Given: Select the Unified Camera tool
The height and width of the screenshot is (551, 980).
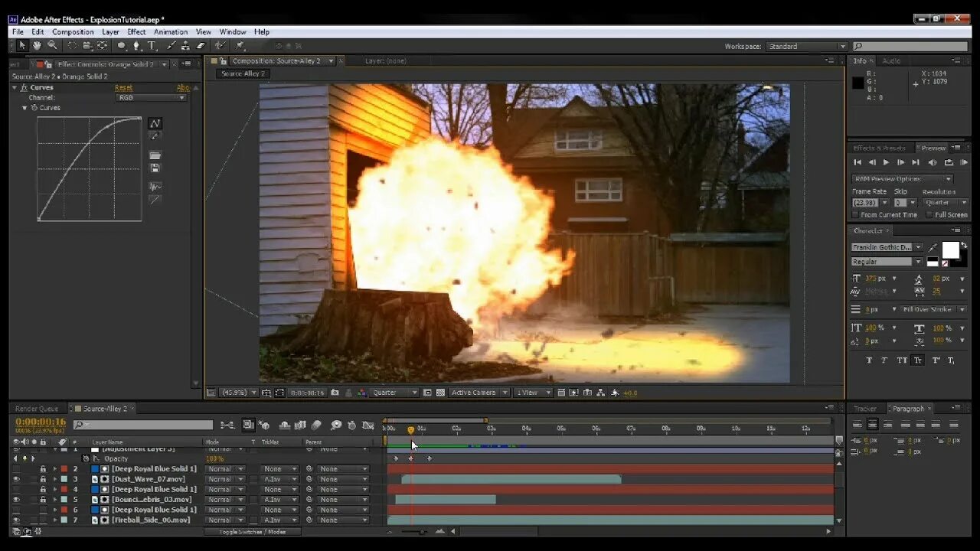Looking at the screenshot, I should (x=87, y=46).
